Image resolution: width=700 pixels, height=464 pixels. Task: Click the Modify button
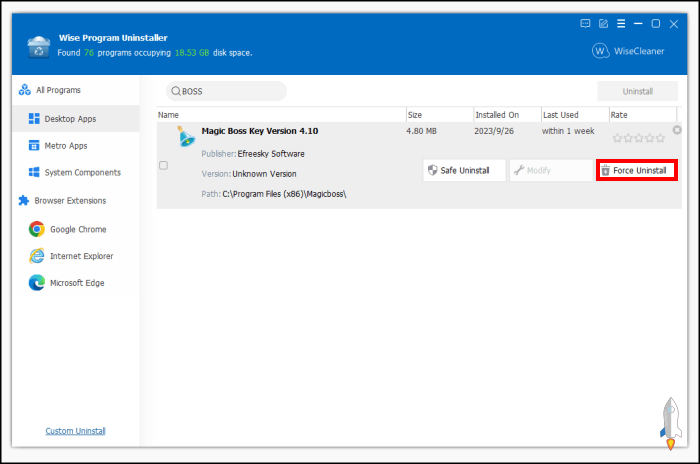[551, 170]
